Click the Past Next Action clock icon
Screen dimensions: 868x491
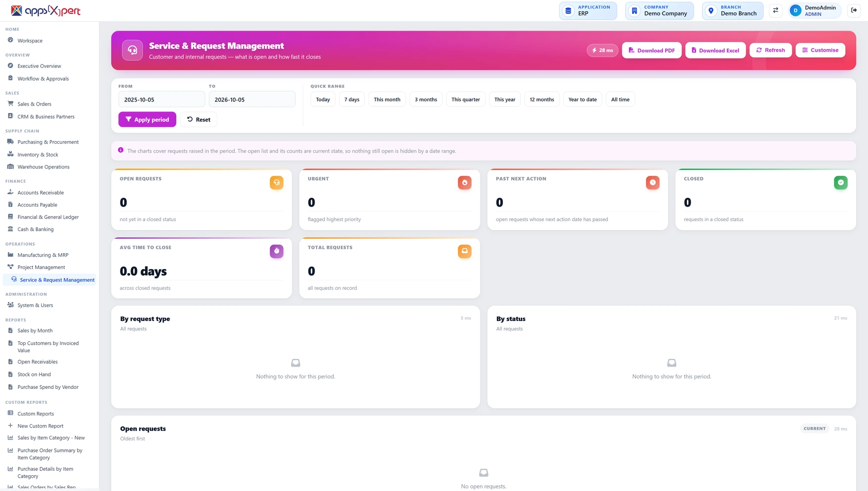pos(652,182)
